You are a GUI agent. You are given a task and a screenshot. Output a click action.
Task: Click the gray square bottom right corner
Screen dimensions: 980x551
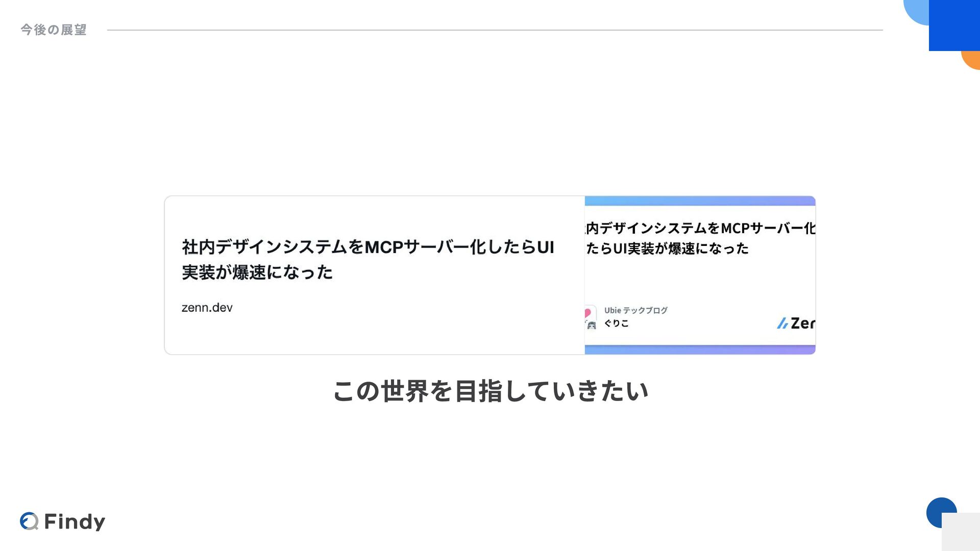tap(961, 532)
